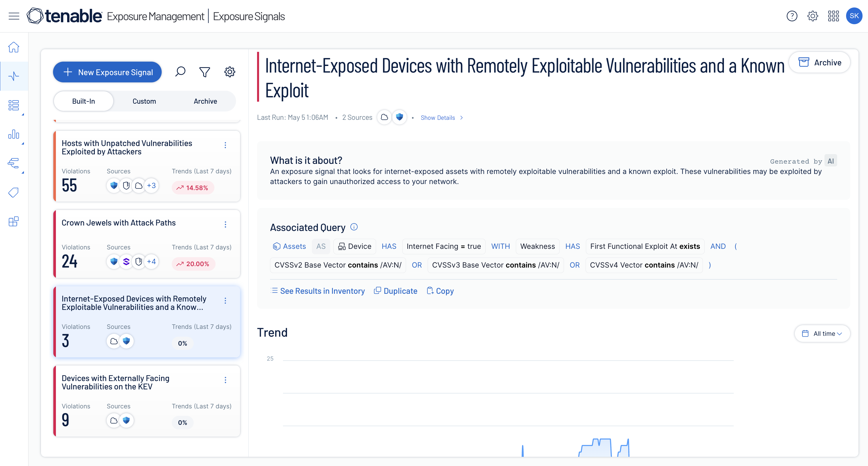Screen dimensions: 868x466
Task: Open signal list settings gear
Action: [229, 72]
